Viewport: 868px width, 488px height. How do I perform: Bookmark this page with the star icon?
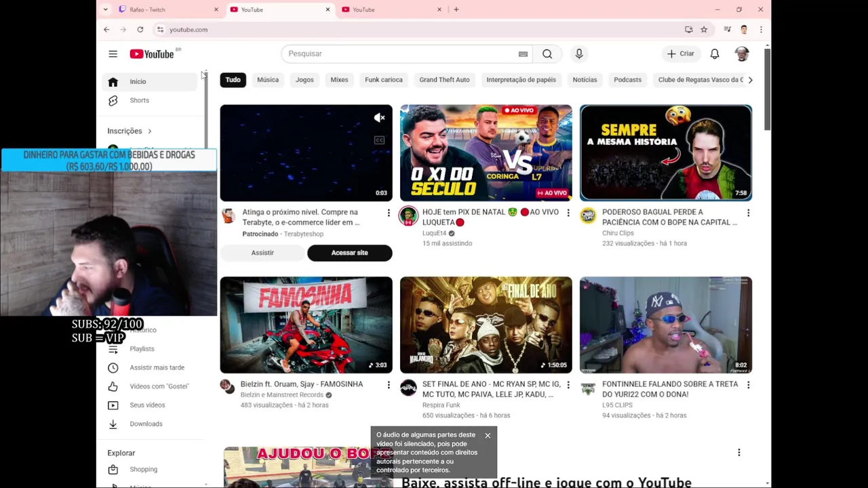point(704,29)
